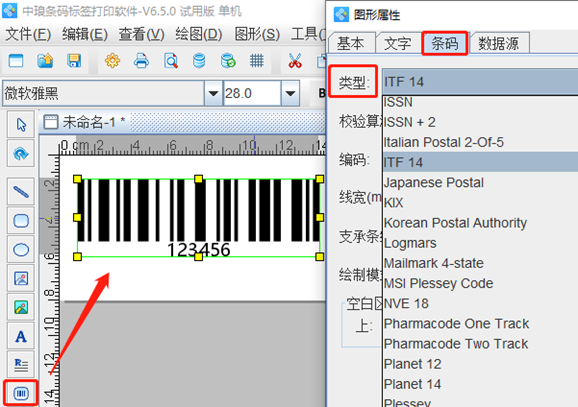Pick the rounded rectangle tool

(x=21, y=221)
